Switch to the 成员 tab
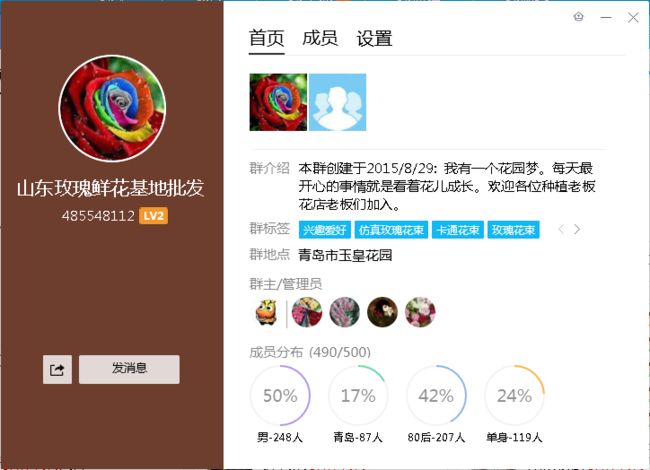 click(320, 38)
